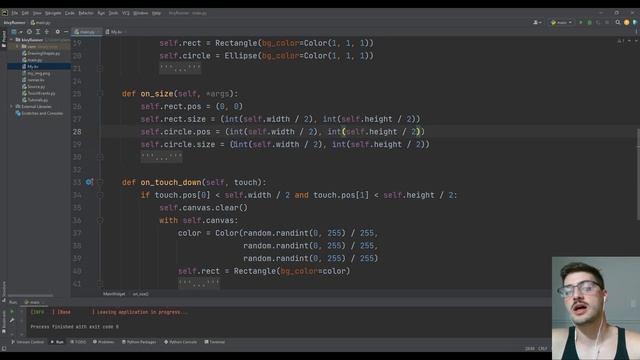The width and height of the screenshot is (640, 360).
Task: Expand the folded docstring on line 30
Action: click(x=161, y=157)
